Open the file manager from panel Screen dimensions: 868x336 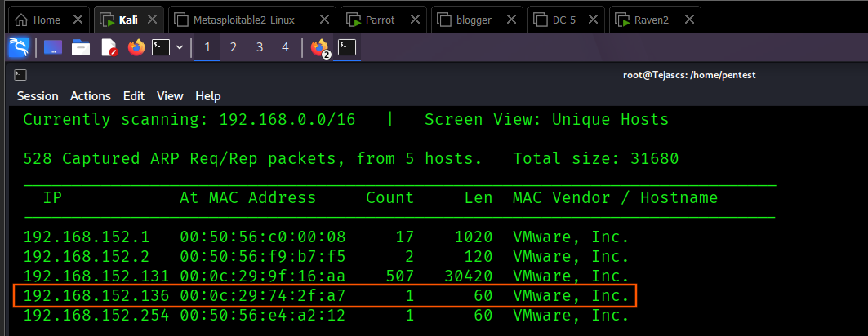coord(81,48)
